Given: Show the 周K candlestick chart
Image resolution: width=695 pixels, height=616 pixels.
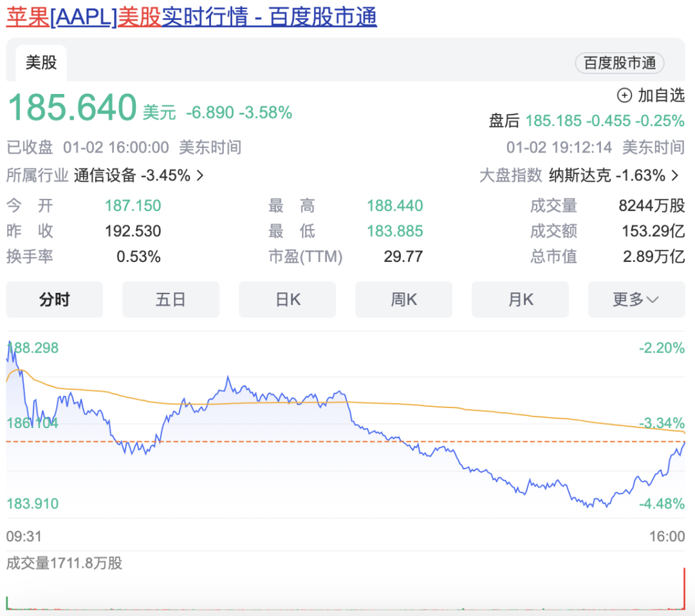Looking at the screenshot, I should tap(403, 299).
